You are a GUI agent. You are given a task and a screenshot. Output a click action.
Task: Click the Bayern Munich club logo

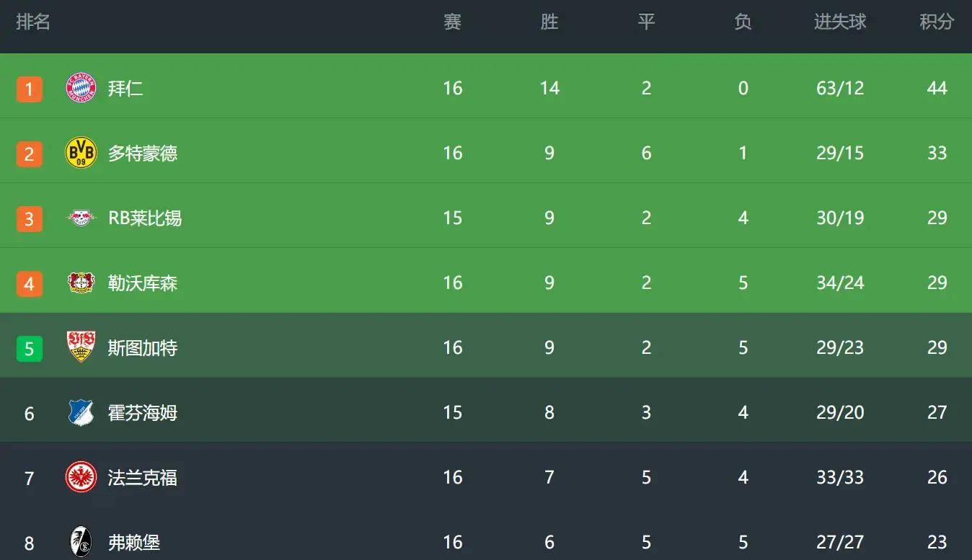tap(81, 88)
